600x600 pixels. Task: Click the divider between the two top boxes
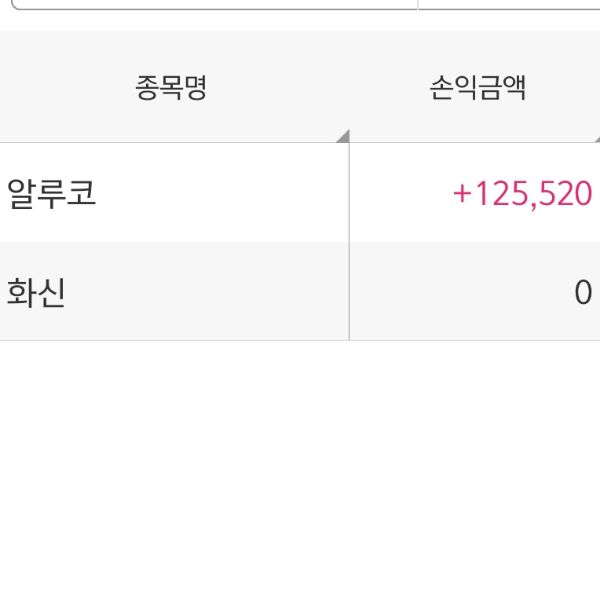[x=417, y=4]
